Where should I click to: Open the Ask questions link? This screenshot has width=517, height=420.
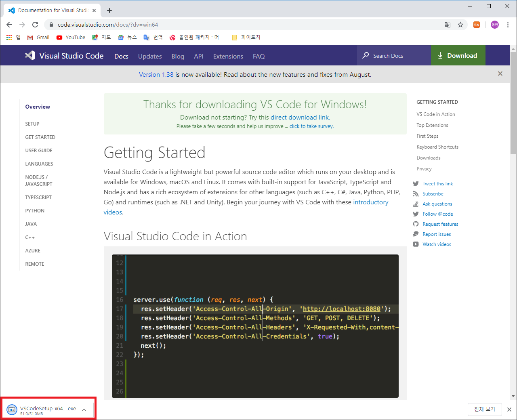pos(437,204)
